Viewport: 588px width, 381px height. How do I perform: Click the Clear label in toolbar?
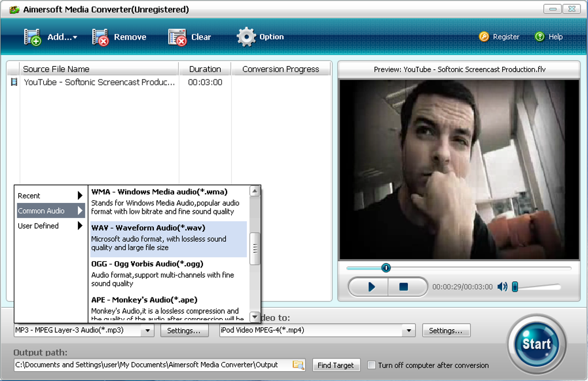point(201,37)
